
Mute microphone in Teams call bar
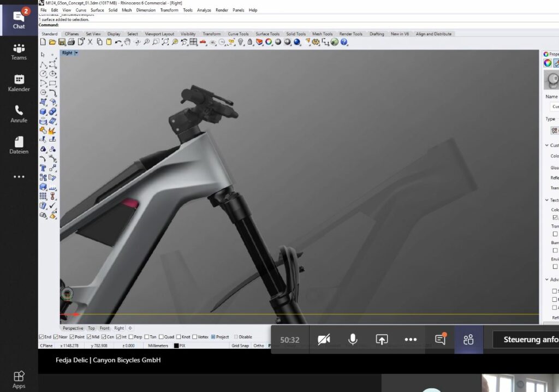(353, 340)
